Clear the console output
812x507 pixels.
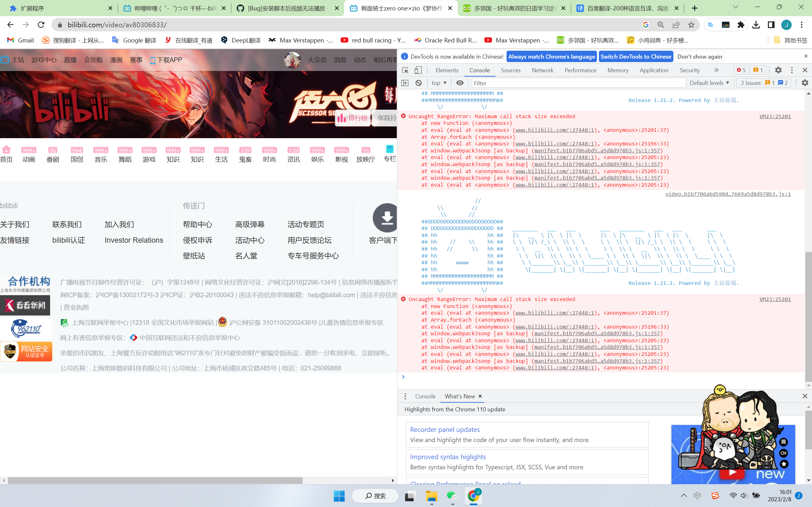click(x=418, y=83)
